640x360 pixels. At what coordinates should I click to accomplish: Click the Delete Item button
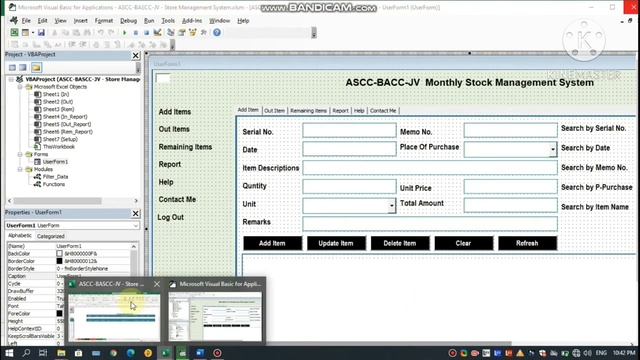tap(400, 243)
